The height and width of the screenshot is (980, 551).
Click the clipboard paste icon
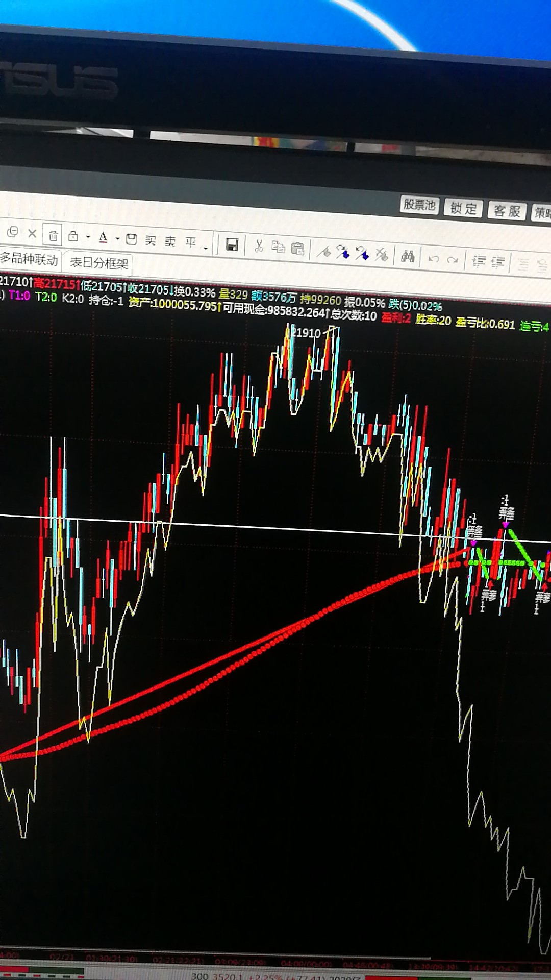[x=297, y=249]
